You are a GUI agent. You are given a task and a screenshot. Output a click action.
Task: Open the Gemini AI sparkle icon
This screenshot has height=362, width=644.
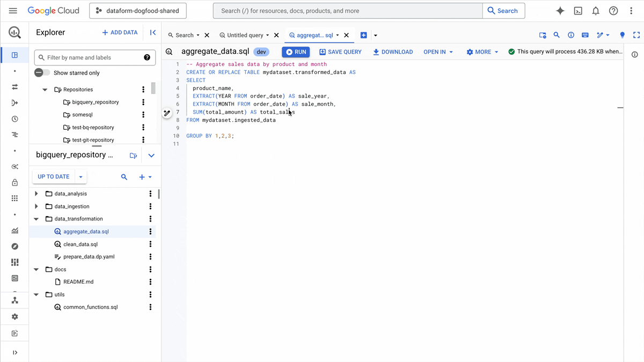point(560,11)
